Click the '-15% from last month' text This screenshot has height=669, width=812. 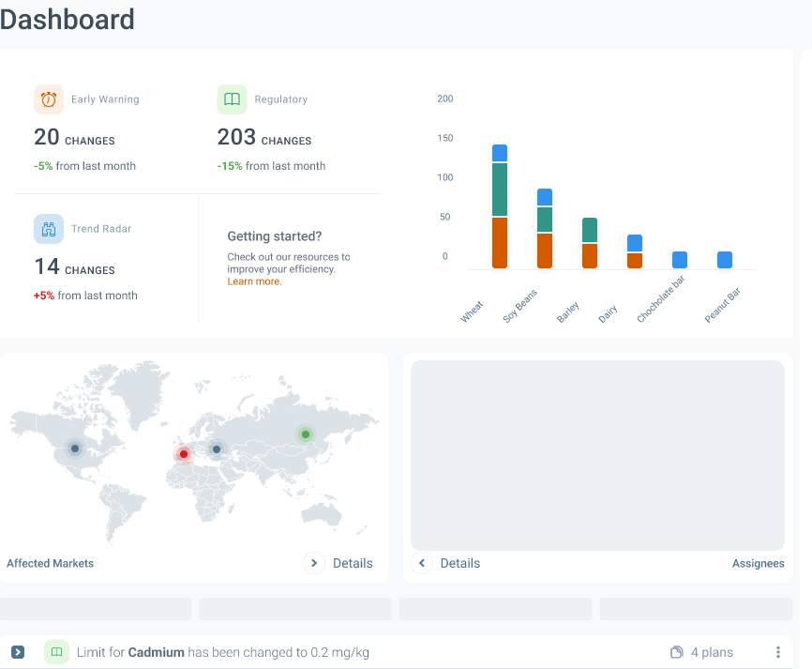(271, 166)
